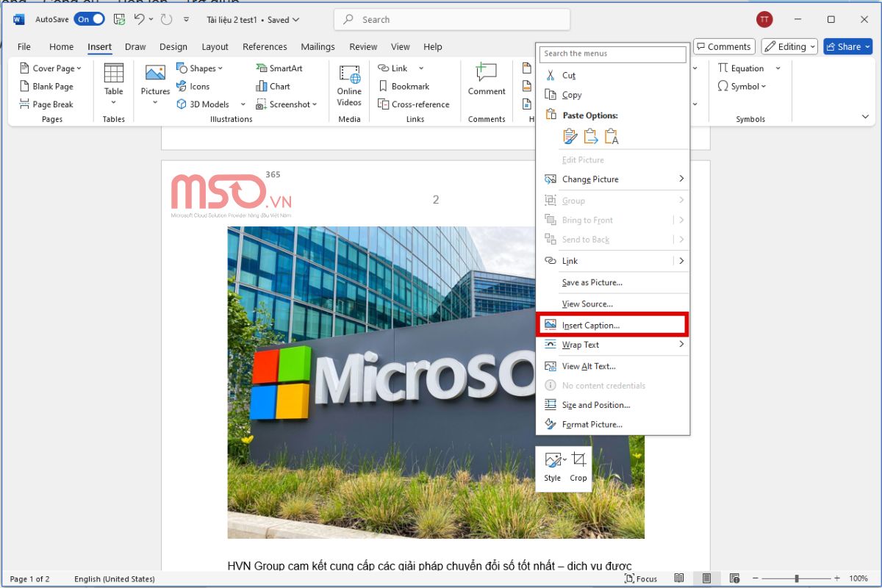This screenshot has height=588, width=882.
Task: Insert a Cross-reference
Action: pyautogui.click(x=414, y=104)
